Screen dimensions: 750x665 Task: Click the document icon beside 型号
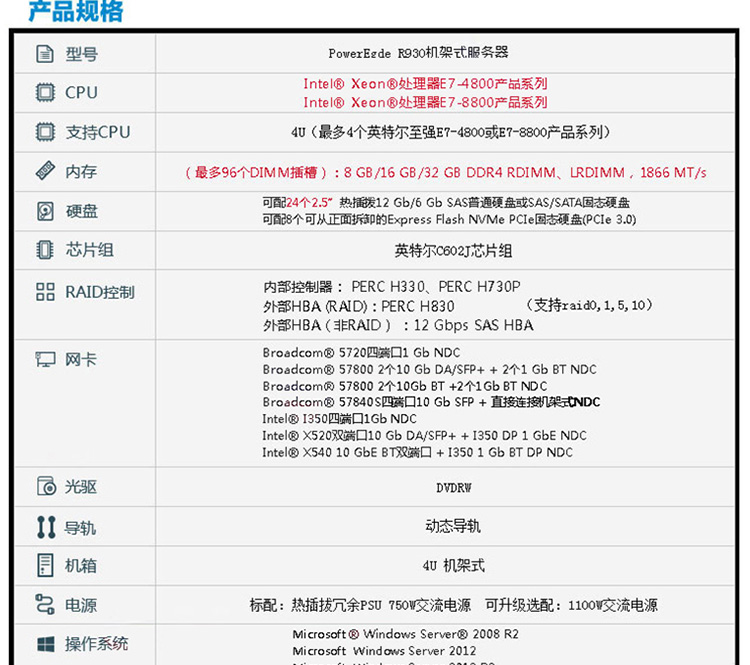(45, 54)
